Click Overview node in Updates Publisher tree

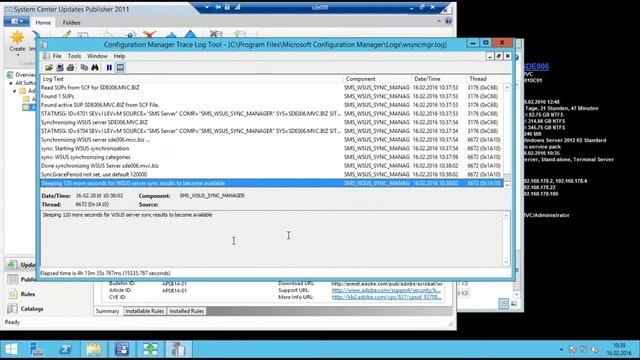(25, 75)
